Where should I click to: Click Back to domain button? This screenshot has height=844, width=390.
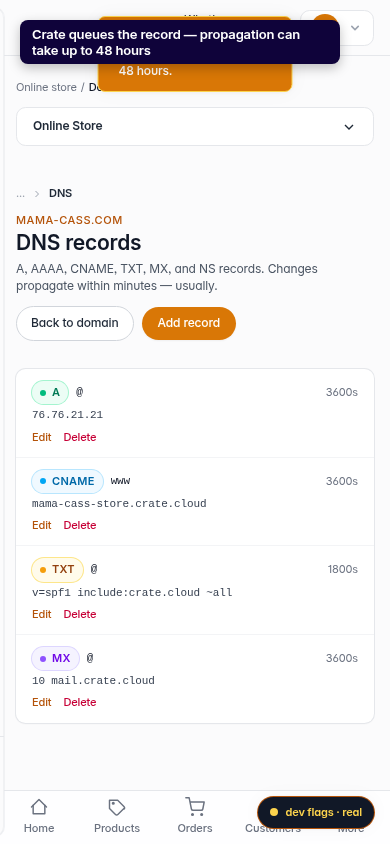(75, 323)
